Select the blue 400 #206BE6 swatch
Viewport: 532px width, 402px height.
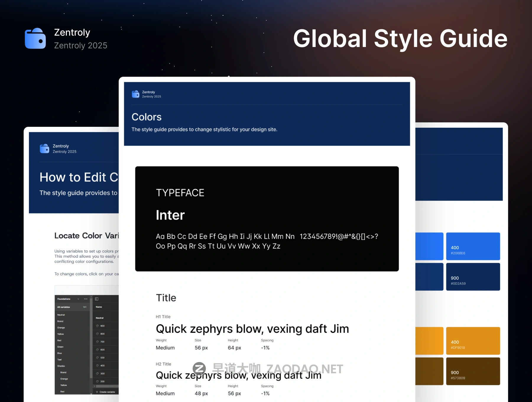click(x=473, y=246)
